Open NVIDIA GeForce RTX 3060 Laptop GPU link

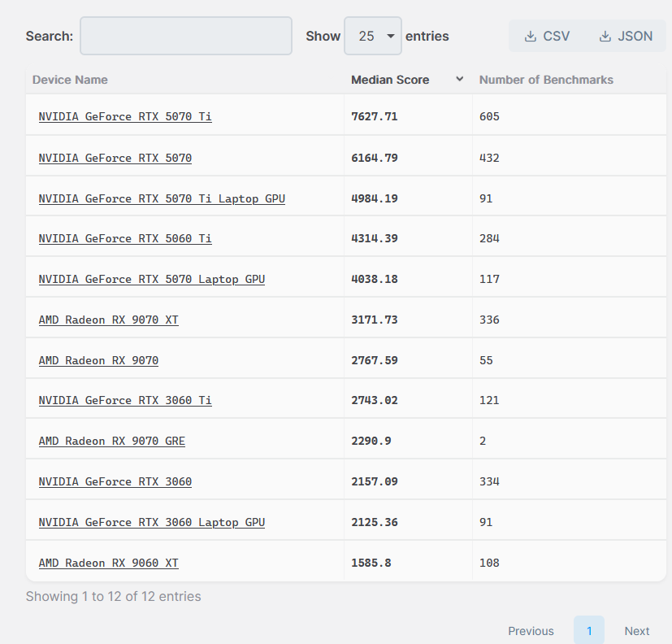(152, 522)
